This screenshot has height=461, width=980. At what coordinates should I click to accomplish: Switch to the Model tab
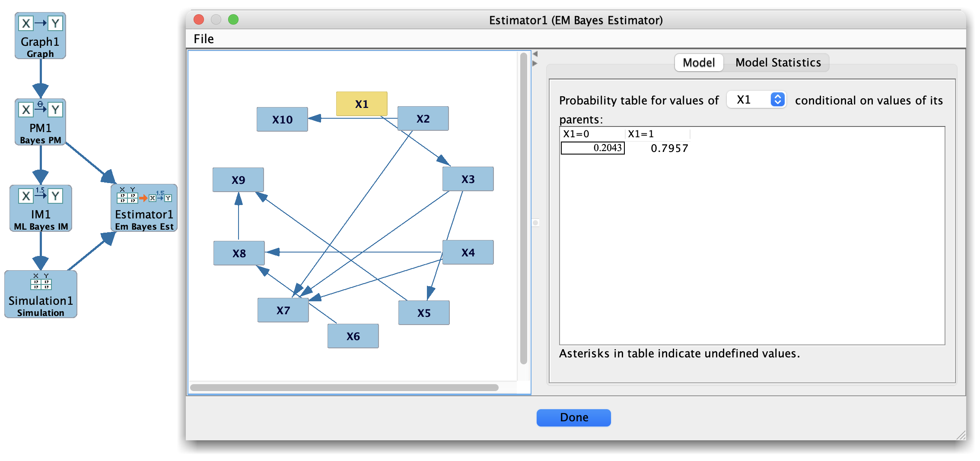click(x=699, y=63)
